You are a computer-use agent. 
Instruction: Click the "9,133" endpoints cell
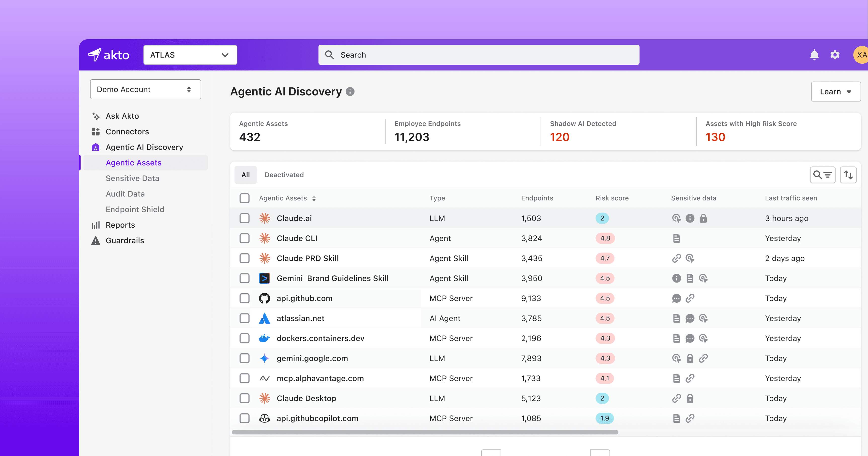pyautogui.click(x=531, y=298)
